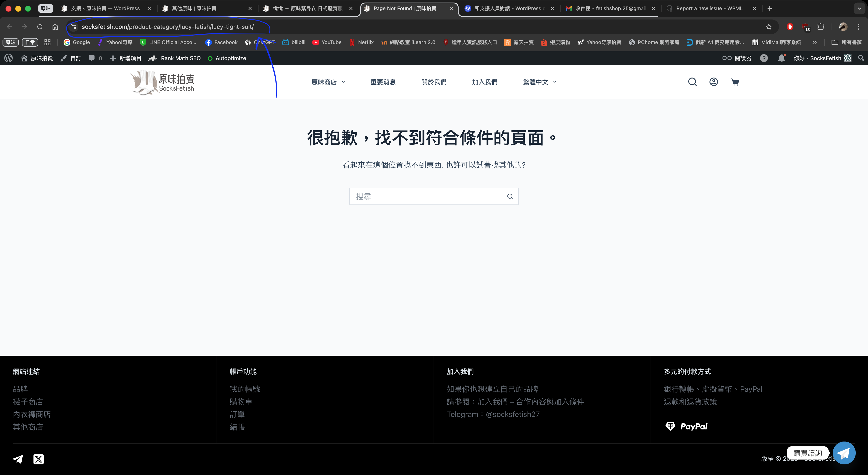
Task: Open the tab search dropdown arrow
Action: [859, 8]
